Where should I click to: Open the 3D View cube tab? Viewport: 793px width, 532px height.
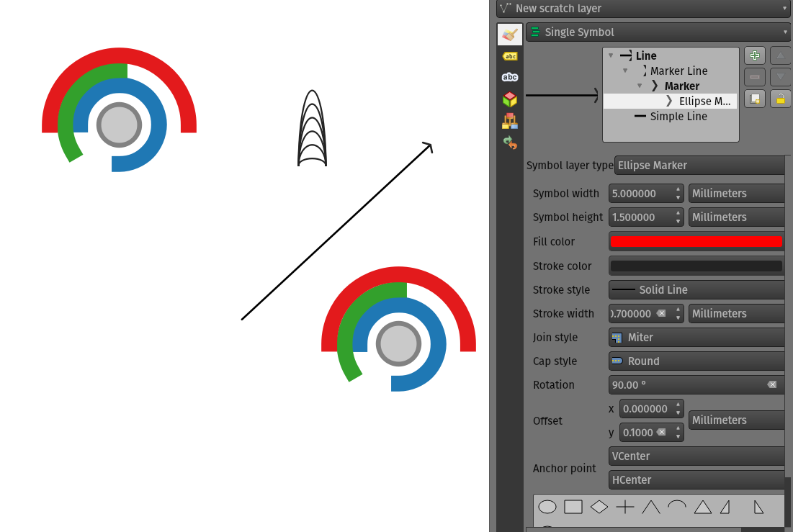point(510,99)
